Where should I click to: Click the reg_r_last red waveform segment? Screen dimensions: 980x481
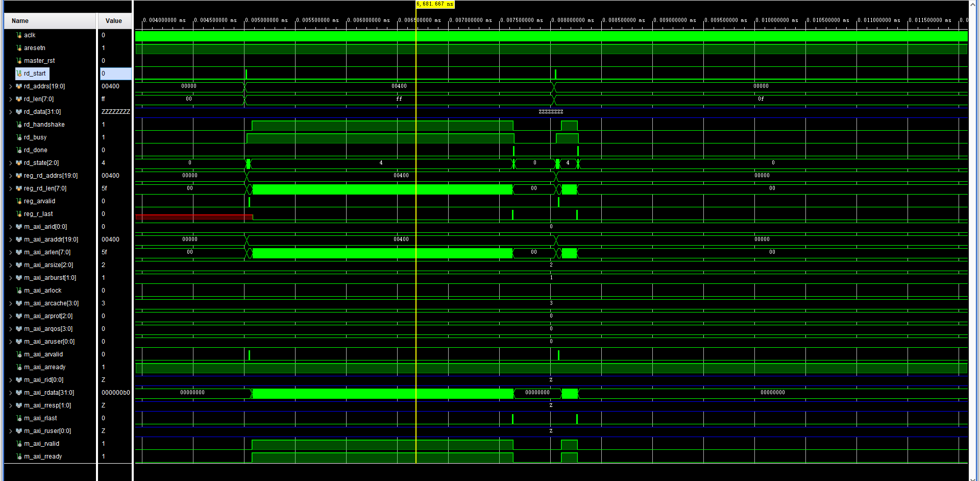194,217
